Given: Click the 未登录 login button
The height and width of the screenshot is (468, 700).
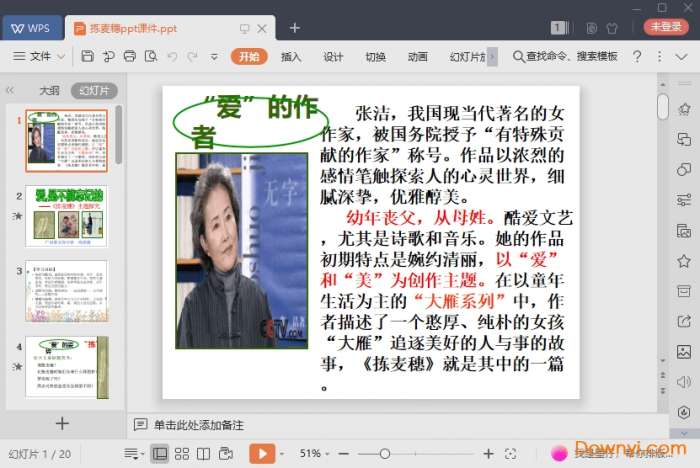Looking at the screenshot, I should click(666, 27).
